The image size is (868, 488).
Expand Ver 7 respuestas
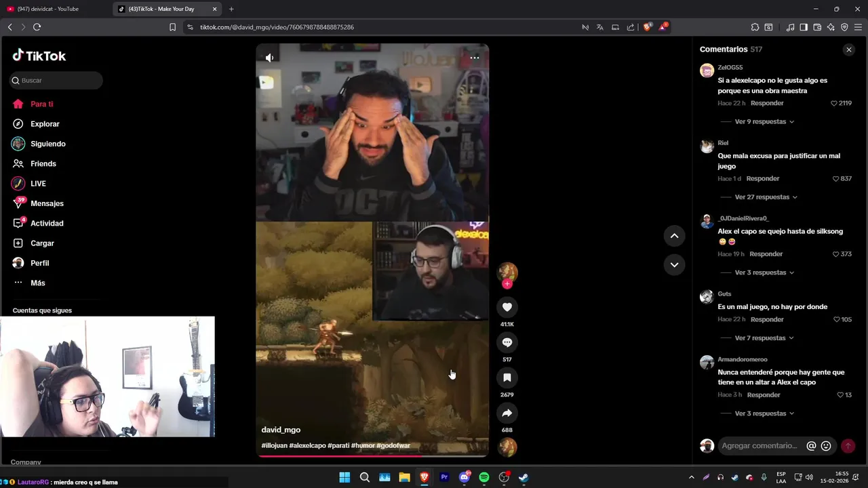[x=764, y=338]
